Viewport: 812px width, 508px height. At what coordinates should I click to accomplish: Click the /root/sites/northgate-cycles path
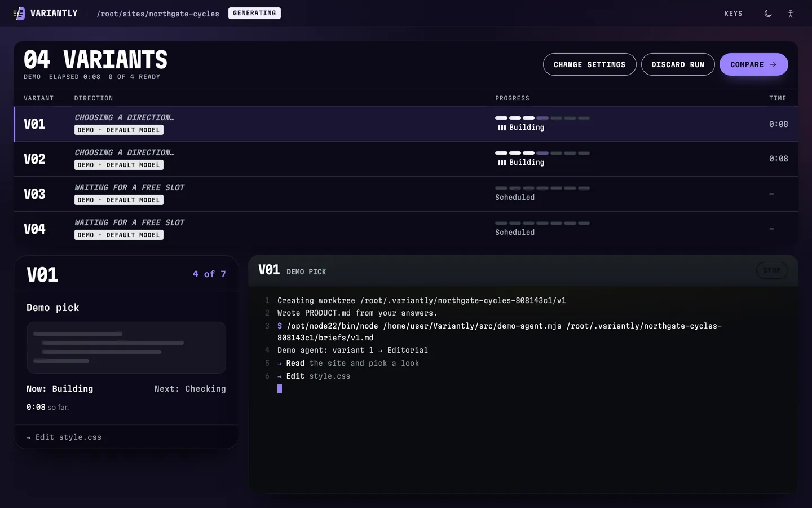pyautogui.click(x=158, y=14)
